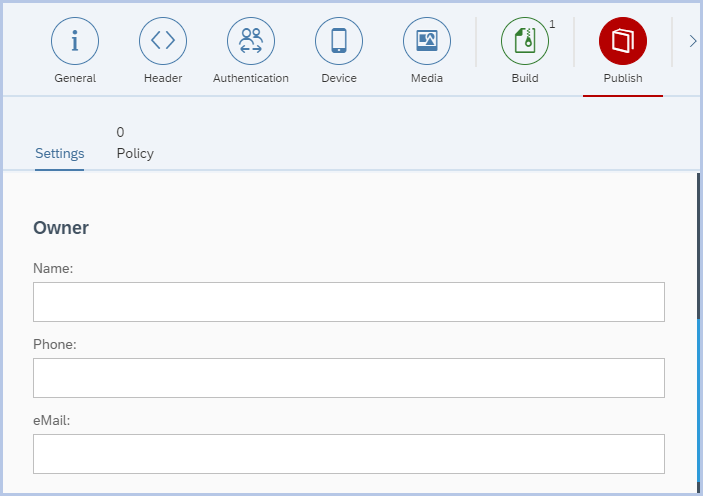703x496 pixels.
Task: Click the Policy count number 0
Action: point(120,132)
